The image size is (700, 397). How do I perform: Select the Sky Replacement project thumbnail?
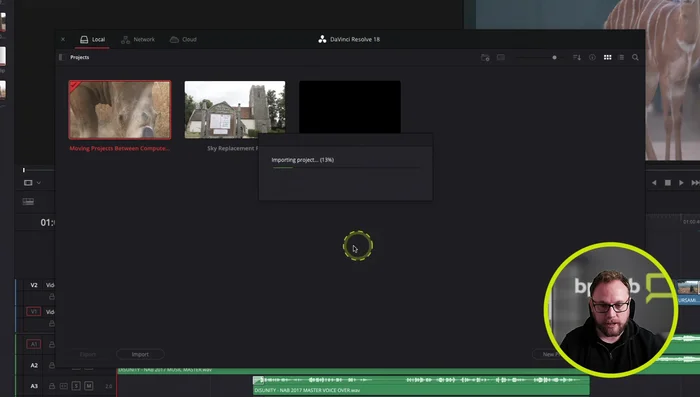pos(235,109)
